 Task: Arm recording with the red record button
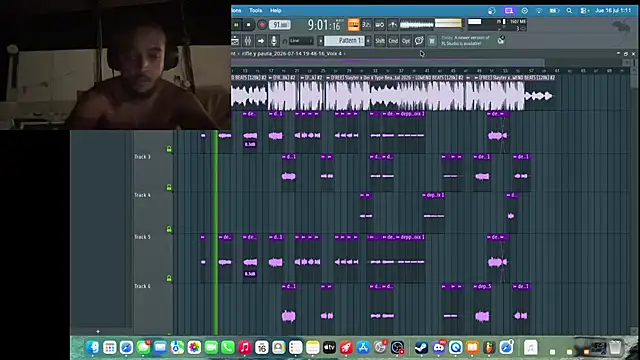[262, 25]
